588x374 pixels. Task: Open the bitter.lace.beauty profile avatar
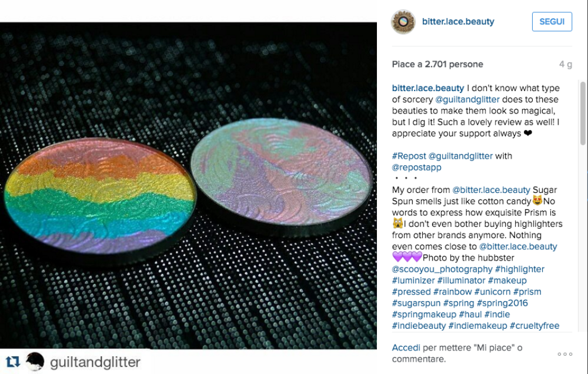(x=403, y=22)
